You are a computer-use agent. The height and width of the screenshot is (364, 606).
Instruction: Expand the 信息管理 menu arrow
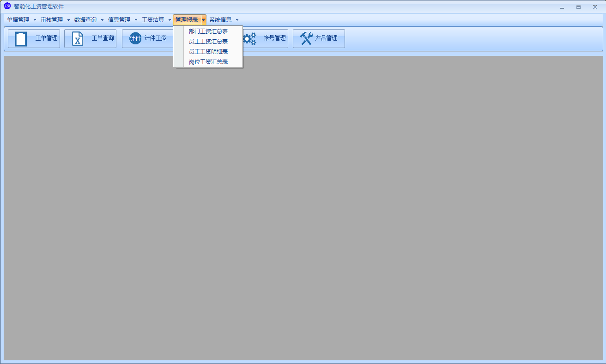click(x=136, y=20)
